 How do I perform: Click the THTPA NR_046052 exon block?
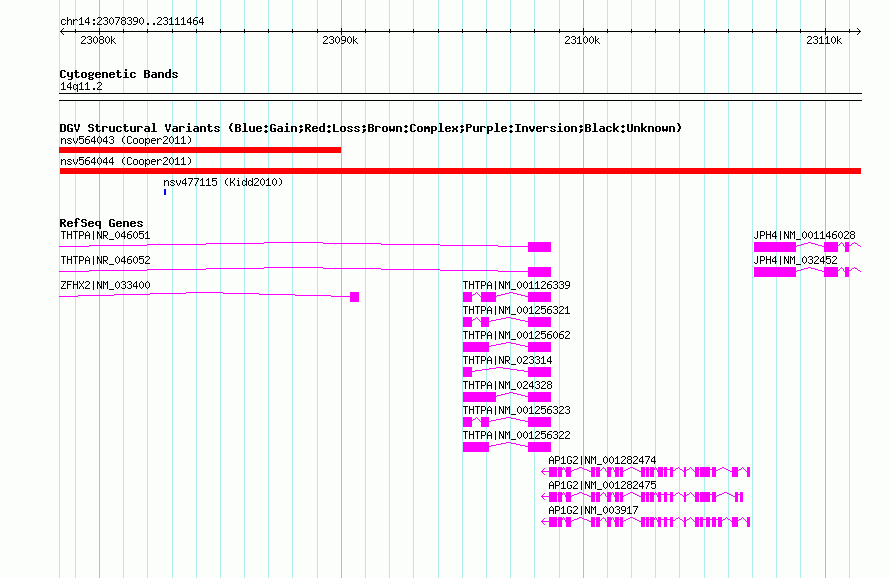pos(539,272)
